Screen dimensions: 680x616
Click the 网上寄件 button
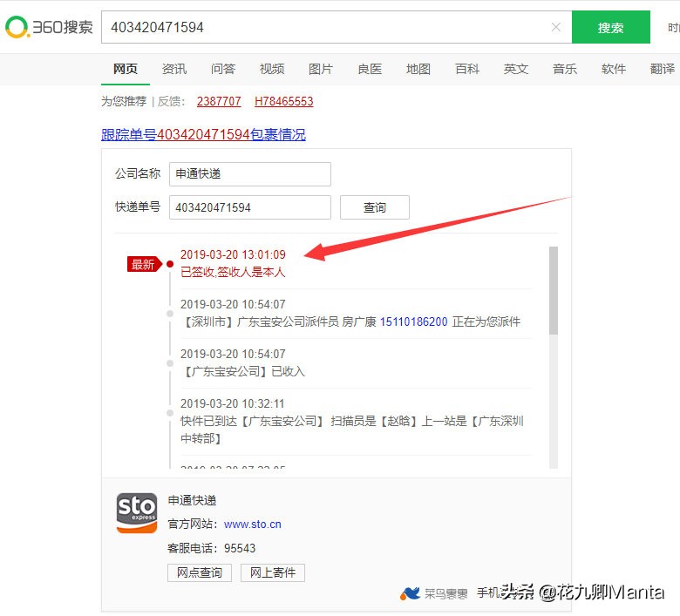(x=273, y=572)
